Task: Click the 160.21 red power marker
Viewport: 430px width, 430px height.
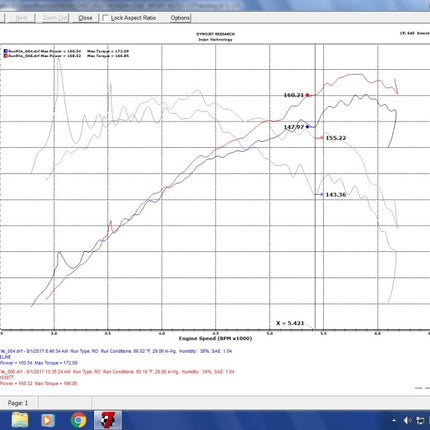Action: (x=307, y=95)
